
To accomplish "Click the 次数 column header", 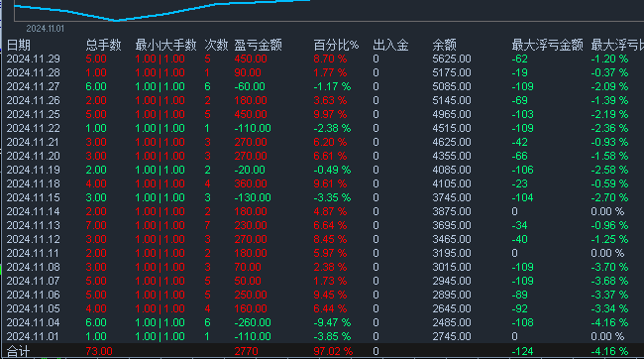I will click(x=216, y=46).
